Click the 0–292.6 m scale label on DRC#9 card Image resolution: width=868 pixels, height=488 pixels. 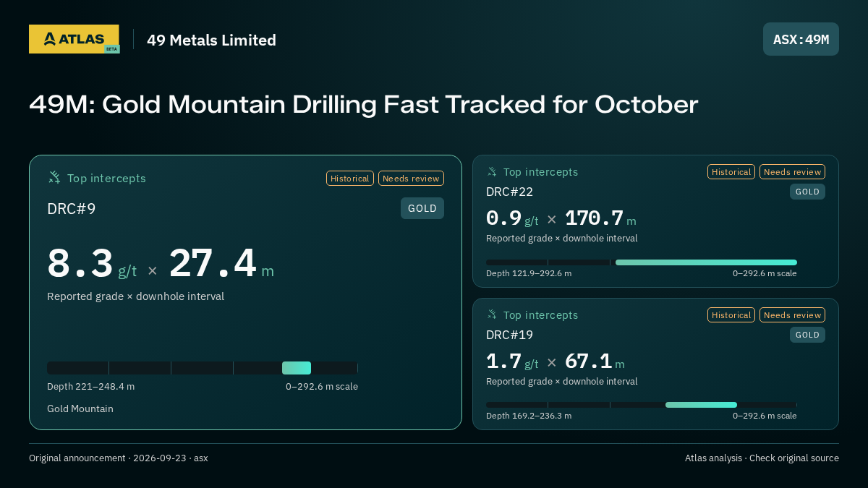click(x=322, y=386)
